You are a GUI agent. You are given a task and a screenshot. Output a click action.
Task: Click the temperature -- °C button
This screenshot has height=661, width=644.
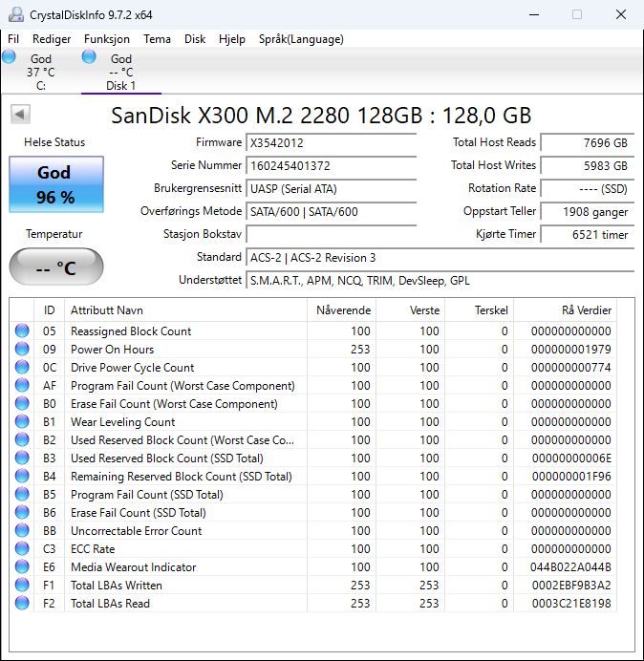(56, 267)
